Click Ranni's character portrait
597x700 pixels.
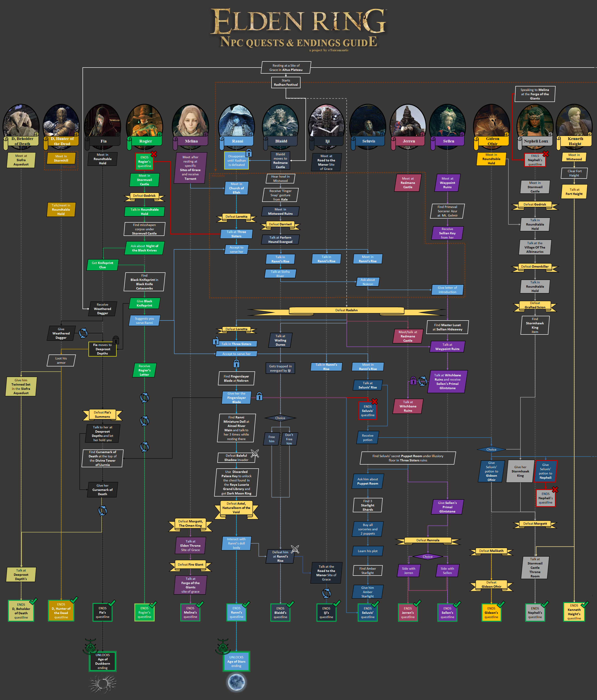[x=237, y=122]
